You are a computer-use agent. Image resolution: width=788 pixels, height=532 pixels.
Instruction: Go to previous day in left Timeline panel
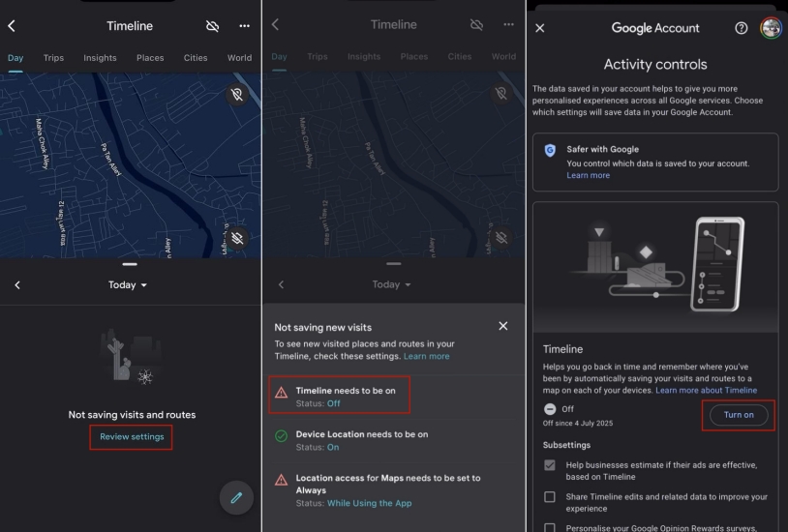pos(17,285)
